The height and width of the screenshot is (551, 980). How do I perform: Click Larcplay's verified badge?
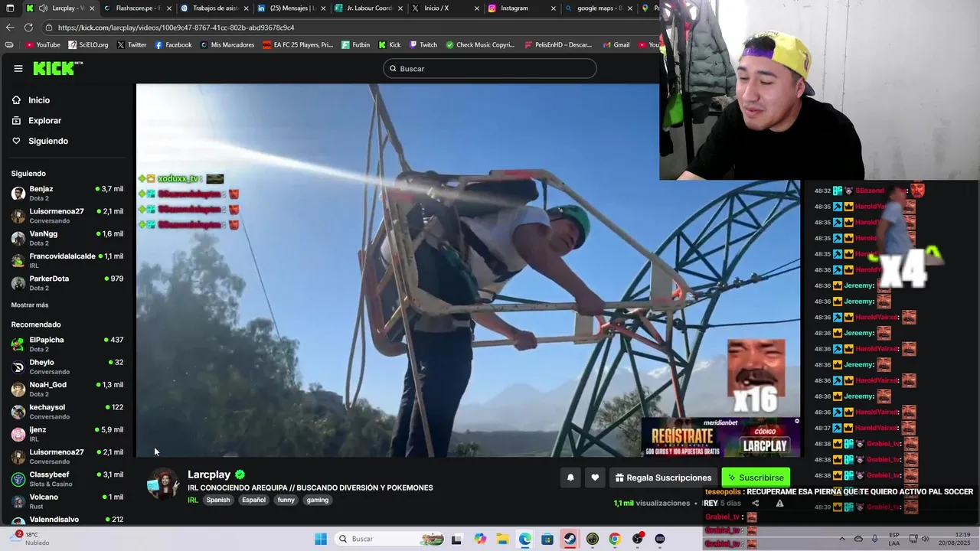(x=240, y=474)
